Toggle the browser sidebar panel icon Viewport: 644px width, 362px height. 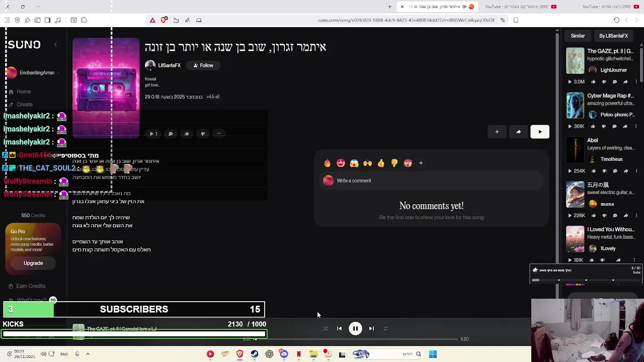click(x=47, y=20)
